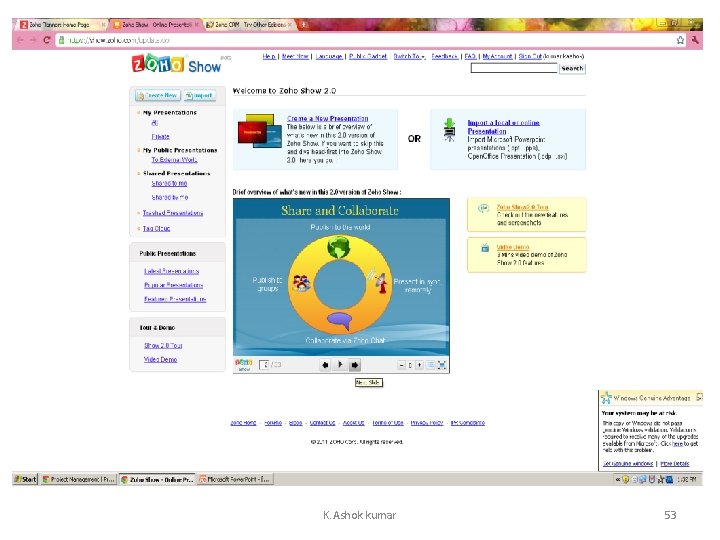The image size is (720, 540).
Task: Click the satellite presenter icon on slide
Action: 377,281
